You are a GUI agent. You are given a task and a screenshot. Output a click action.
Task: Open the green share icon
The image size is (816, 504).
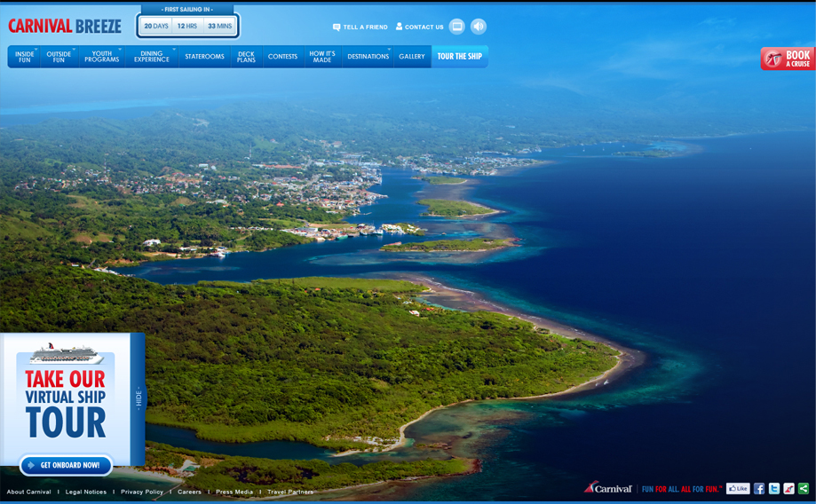[804, 489]
